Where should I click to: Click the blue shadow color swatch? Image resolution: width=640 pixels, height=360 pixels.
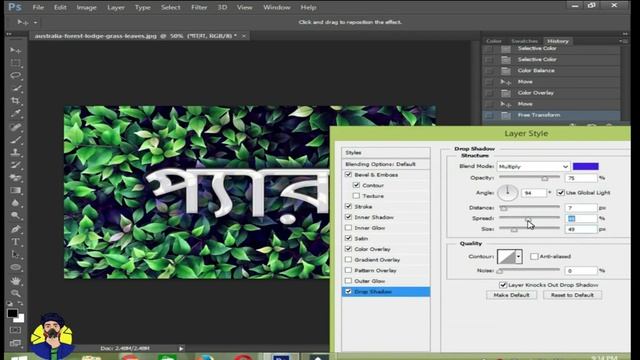click(x=585, y=166)
